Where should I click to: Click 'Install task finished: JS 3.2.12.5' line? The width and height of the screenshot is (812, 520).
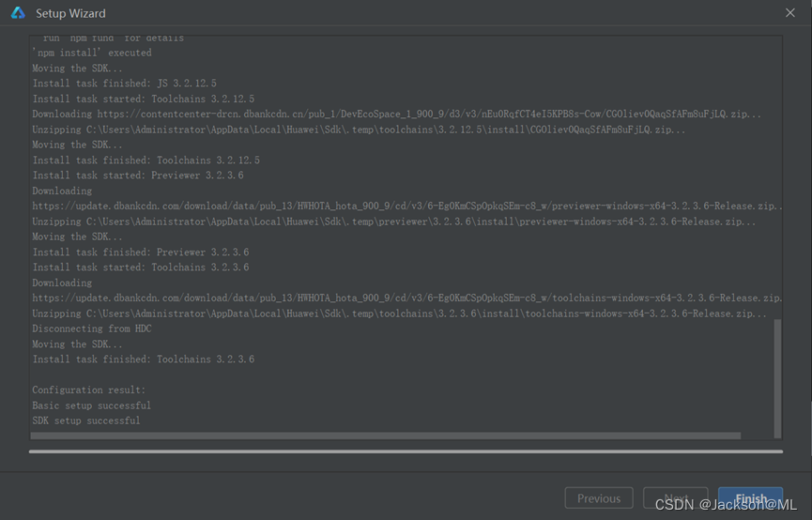tap(124, 83)
